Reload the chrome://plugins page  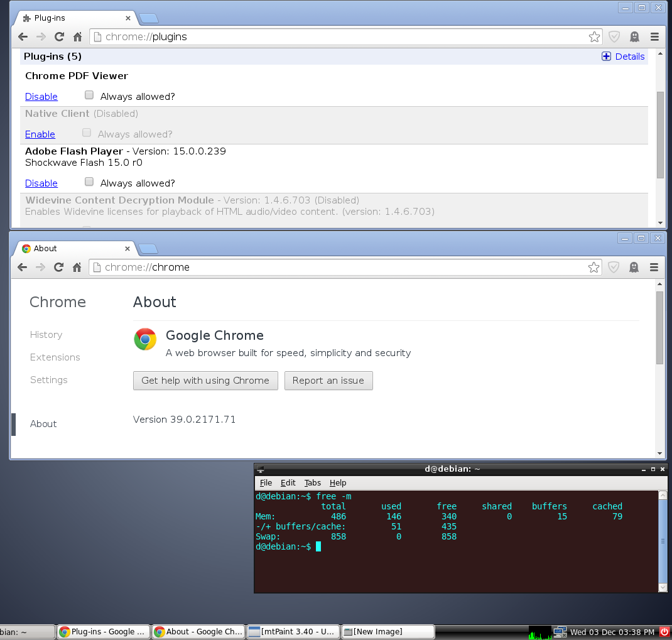pyautogui.click(x=59, y=37)
